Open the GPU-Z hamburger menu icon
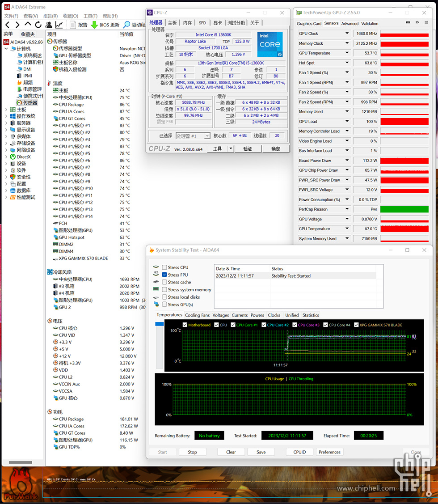 426,22
